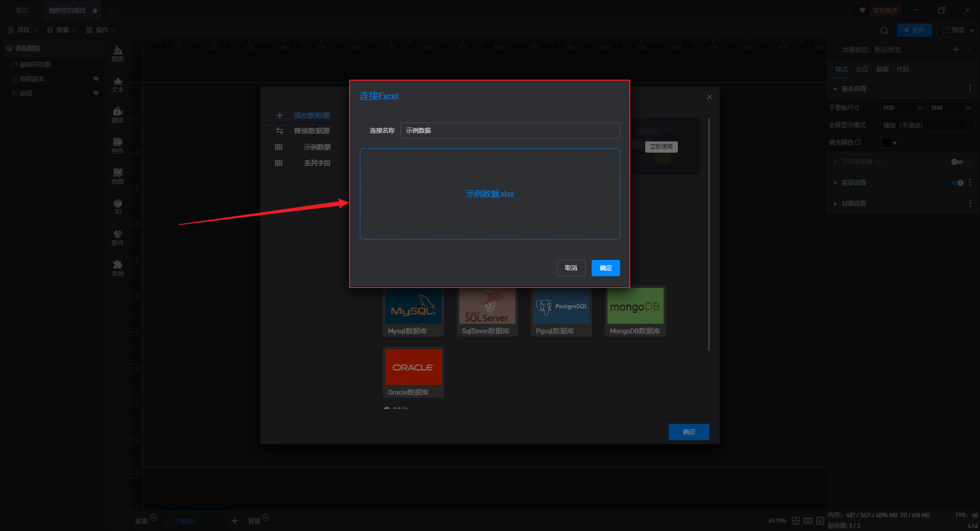Open the 文本 text component panel

pos(117,85)
